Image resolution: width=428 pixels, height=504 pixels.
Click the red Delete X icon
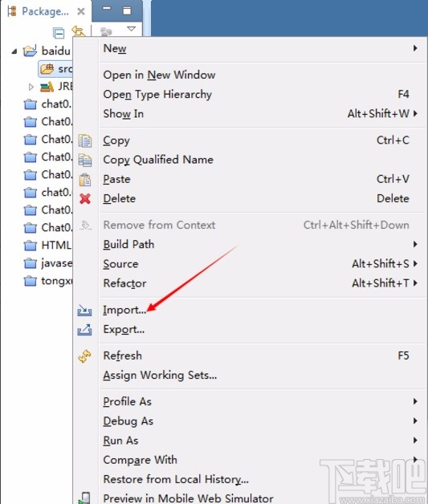85,199
